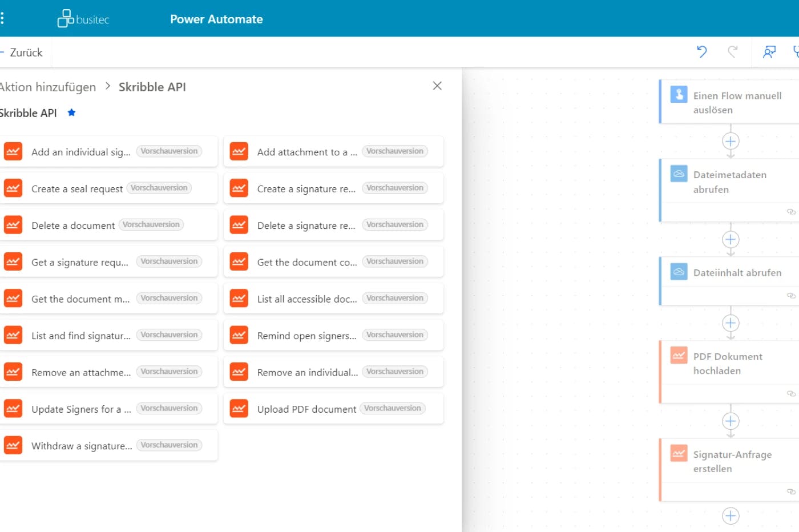This screenshot has width=799, height=532.
Task: Choose Get the document metadata action
Action: point(108,299)
